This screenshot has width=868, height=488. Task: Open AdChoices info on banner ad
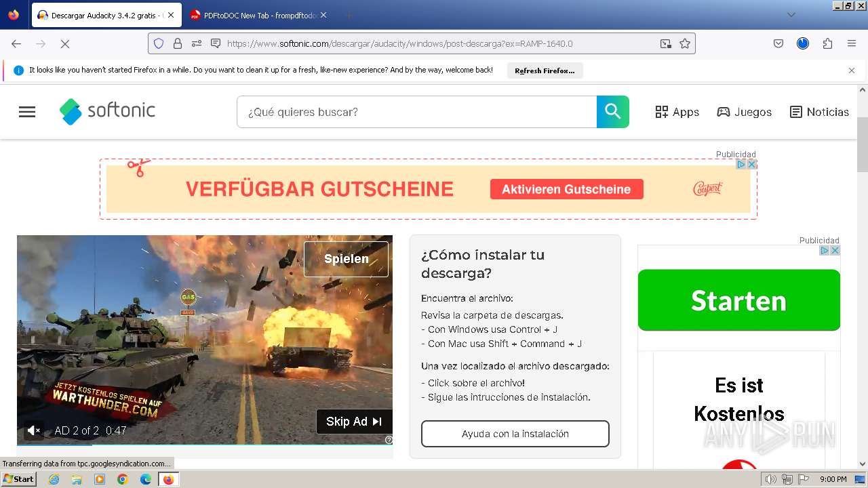coord(741,164)
